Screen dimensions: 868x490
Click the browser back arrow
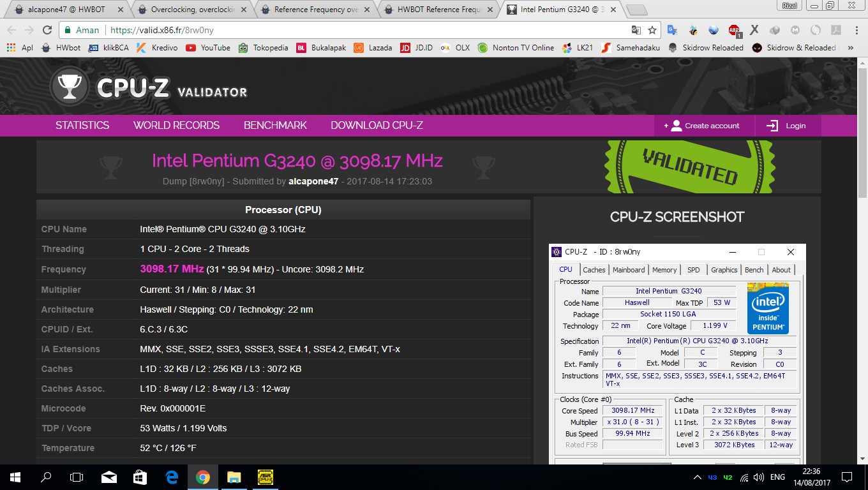click(11, 30)
